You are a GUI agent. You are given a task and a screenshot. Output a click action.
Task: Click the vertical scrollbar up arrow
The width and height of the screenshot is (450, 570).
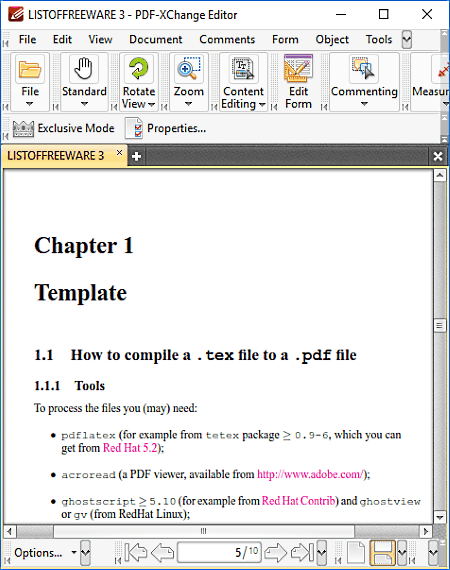(439, 175)
